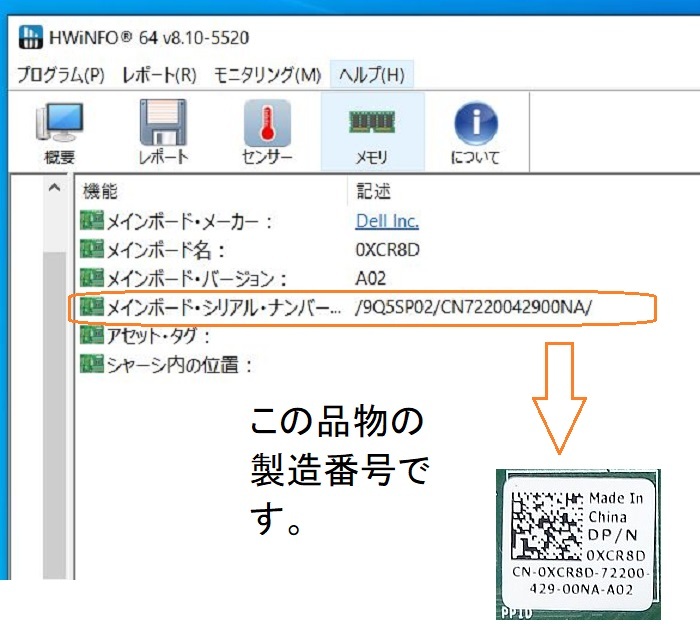Click the アセット・タグ row icon
Image resolution: width=700 pixels, height=638 pixels.
(x=92, y=335)
